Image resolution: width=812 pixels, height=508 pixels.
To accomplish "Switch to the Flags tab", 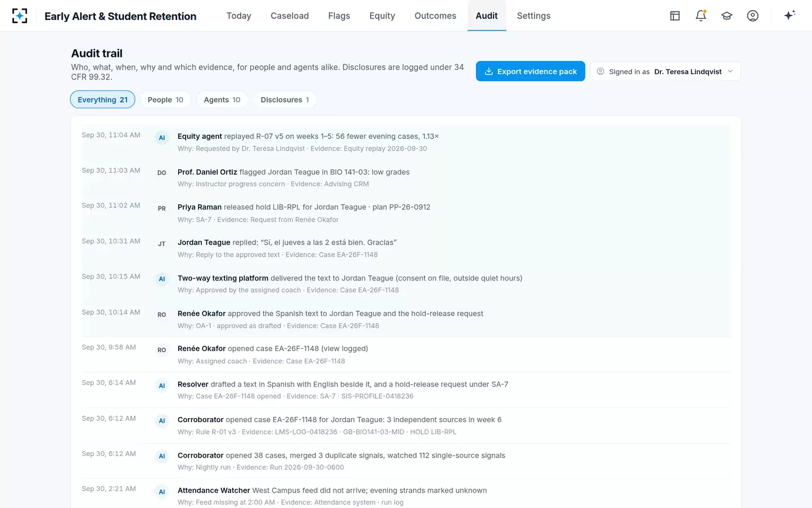I will click(339, 16).
